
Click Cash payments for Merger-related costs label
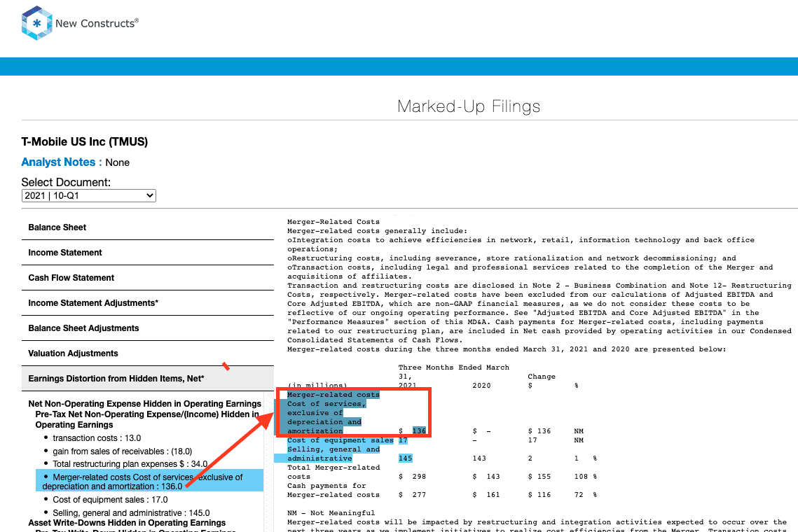[x=333, y=490]
